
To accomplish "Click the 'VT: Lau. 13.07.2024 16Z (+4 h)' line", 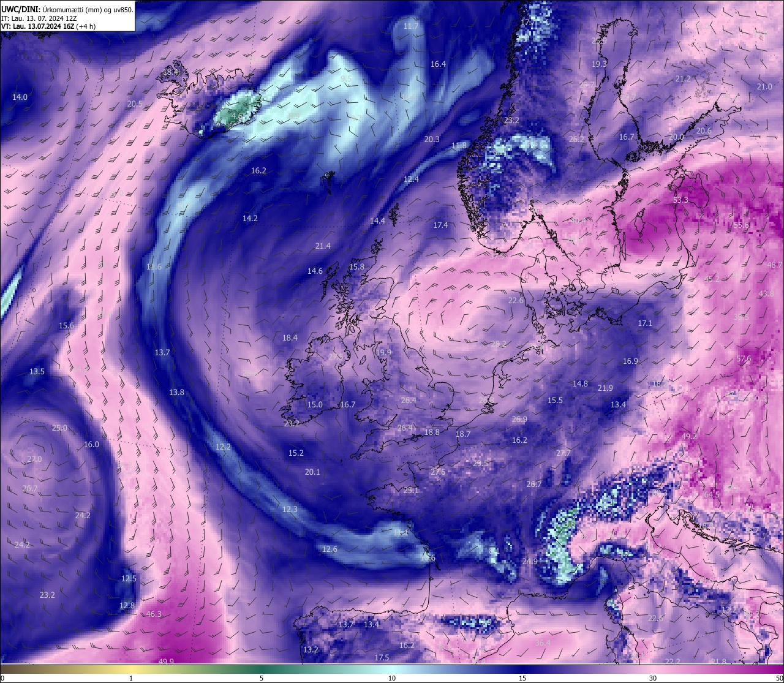I will (48, 26).
